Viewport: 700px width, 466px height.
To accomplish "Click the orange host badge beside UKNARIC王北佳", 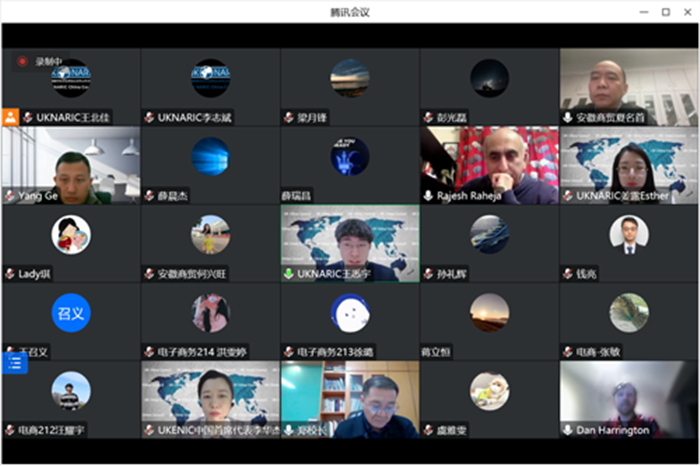I will coord(10,117).
